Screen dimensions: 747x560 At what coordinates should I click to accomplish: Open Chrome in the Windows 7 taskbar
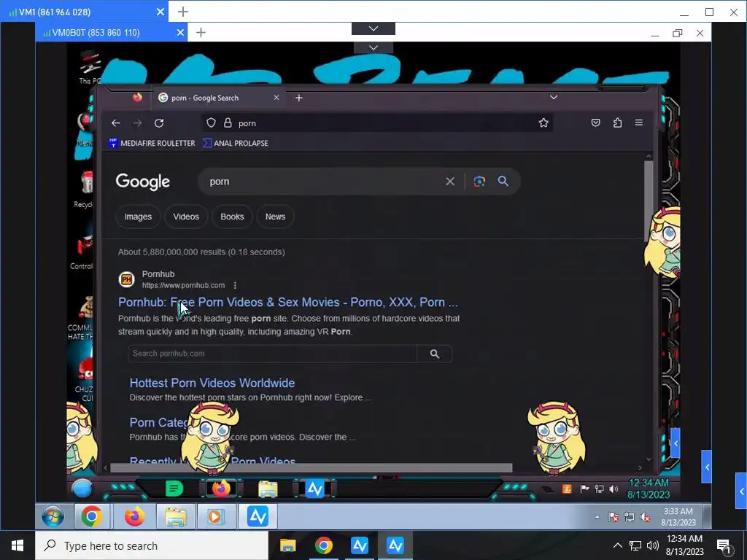91,516
